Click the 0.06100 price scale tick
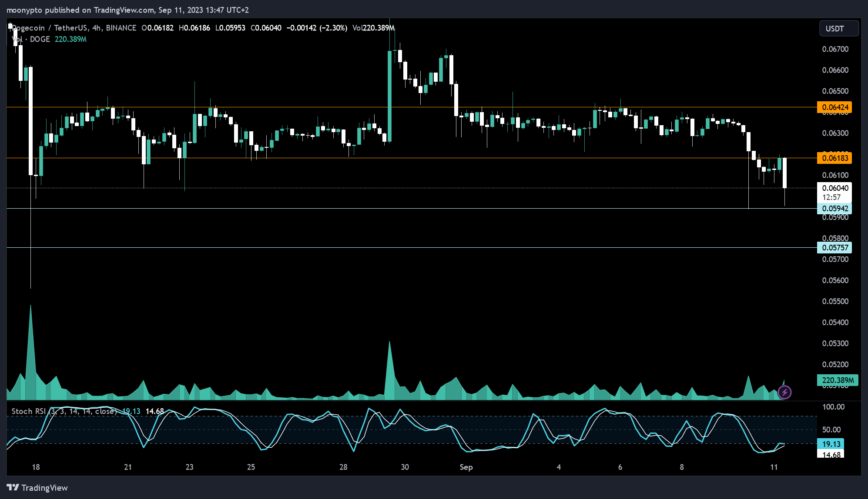Image resolution: width=868 pixels, height=499 pixels. (x=835, y=175)
